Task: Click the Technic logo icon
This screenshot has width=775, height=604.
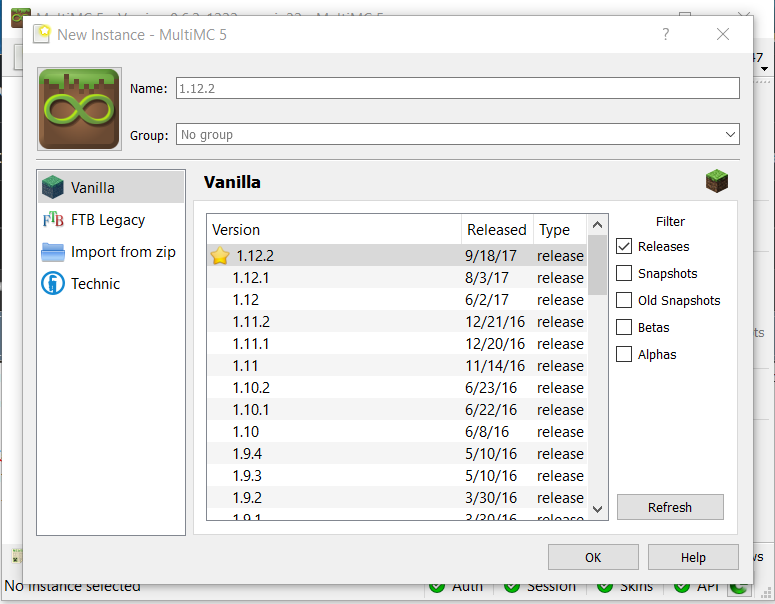Action: click(53, 283)
